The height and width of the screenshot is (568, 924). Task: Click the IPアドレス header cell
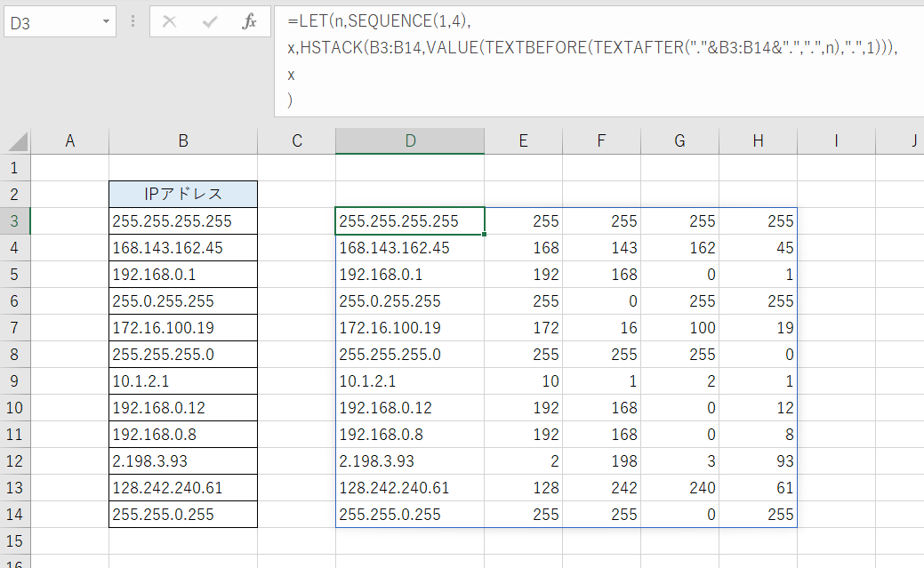[182, 194]
